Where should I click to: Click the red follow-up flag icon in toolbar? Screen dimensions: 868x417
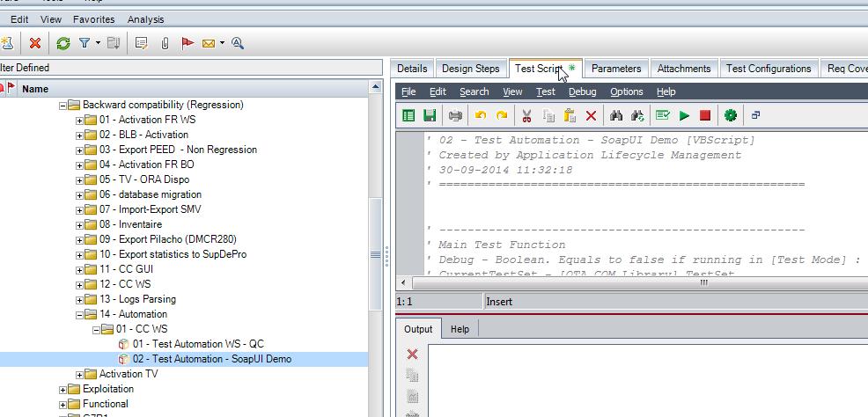click(x=188, y=43)
